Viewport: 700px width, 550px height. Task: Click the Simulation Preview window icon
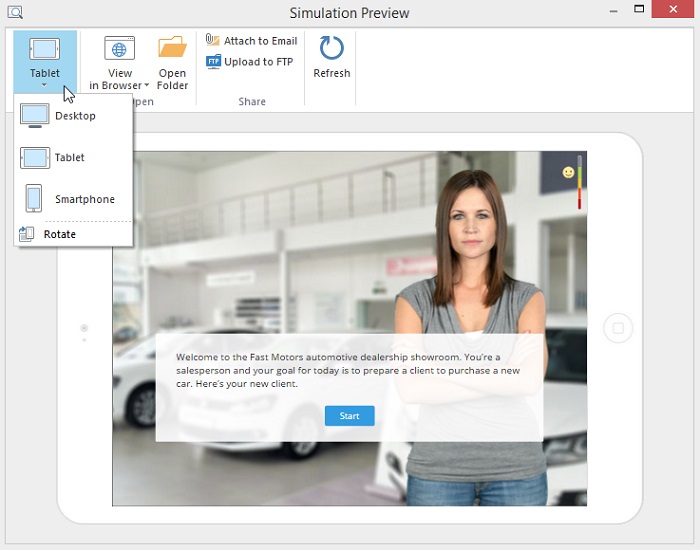click(x=15, y=12)
